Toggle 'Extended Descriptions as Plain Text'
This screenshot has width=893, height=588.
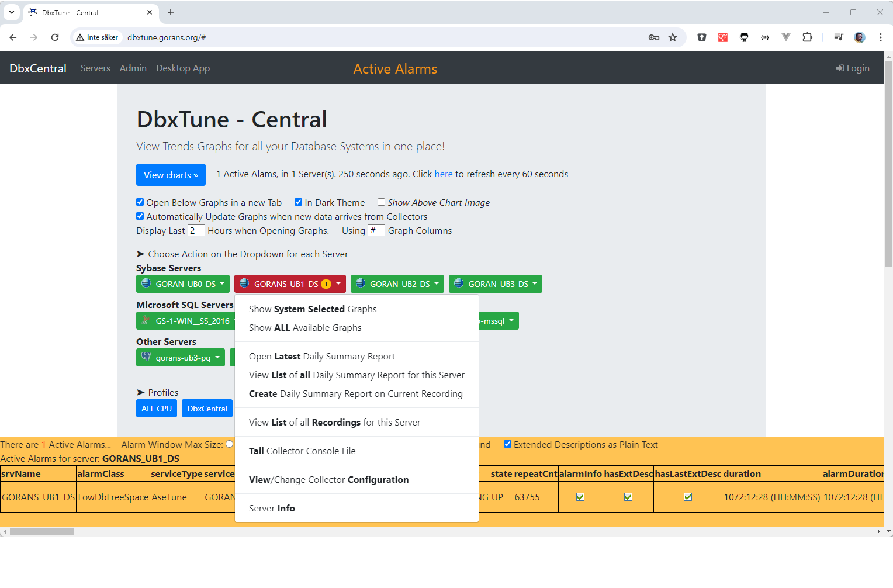507,444
